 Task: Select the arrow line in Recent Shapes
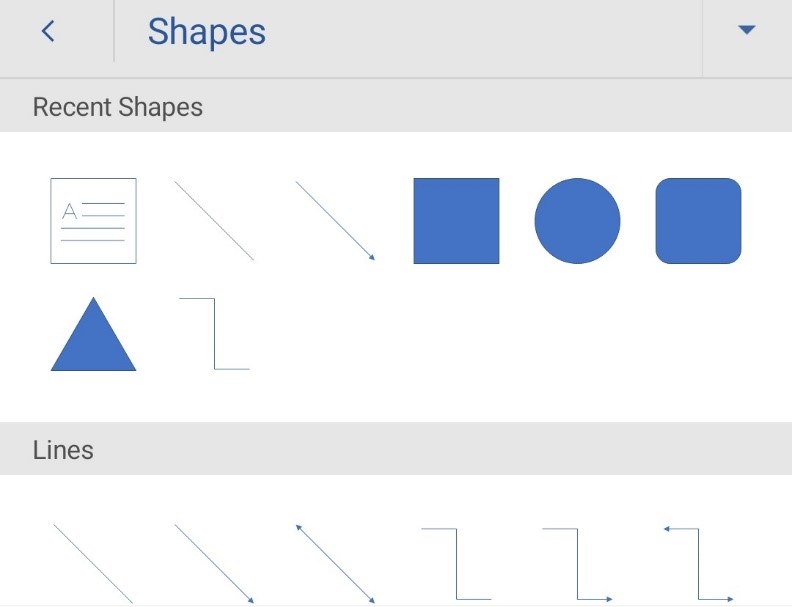(335, 221)
